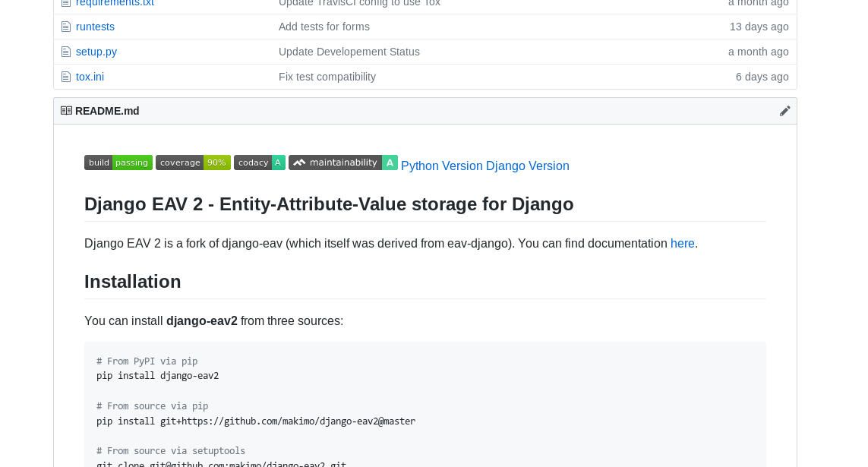Image resolution: width=868 pixels, height=467 pixels.
Task: Edit README.md with the pencil icon
Action: click(x=784, y=111)
